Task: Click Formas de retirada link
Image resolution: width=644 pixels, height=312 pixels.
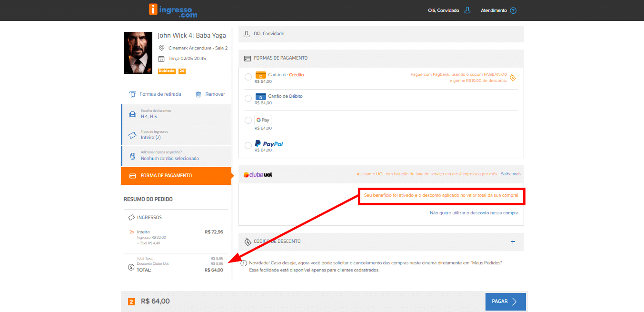Action: [160, 94]
